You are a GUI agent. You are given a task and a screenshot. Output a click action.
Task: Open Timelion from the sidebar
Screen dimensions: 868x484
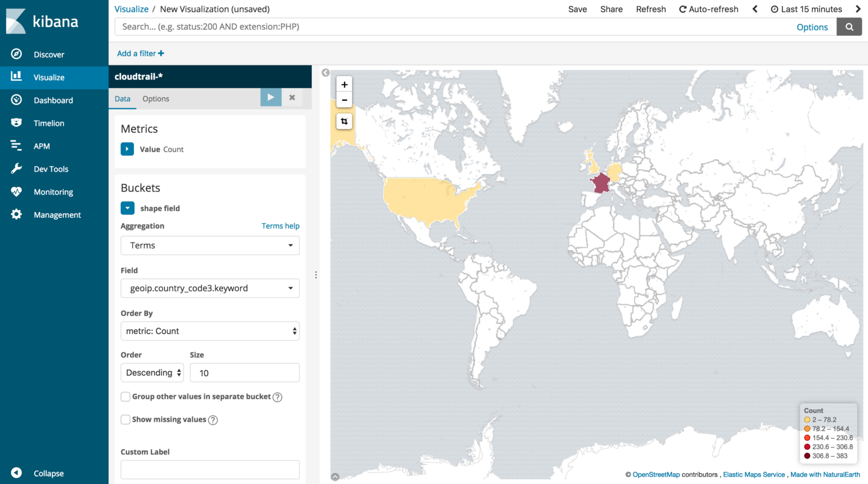pyautogui.click(x=49, y=123)
